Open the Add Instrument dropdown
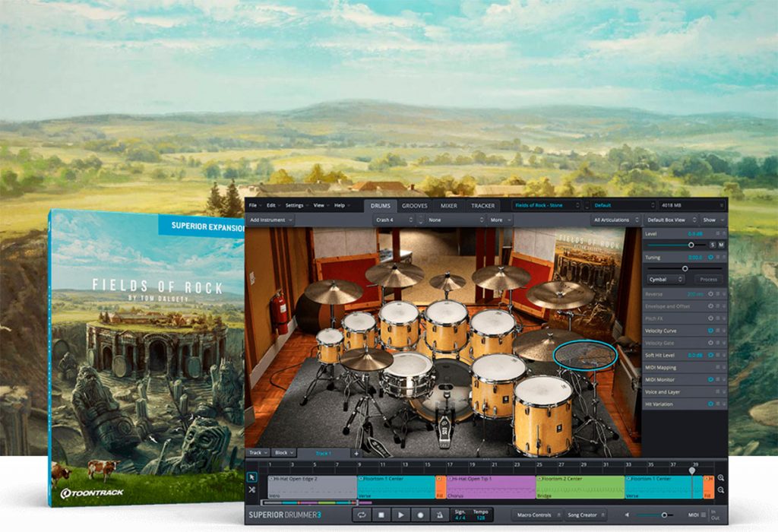This screenshot has height=532, width=778. point(271,220)
